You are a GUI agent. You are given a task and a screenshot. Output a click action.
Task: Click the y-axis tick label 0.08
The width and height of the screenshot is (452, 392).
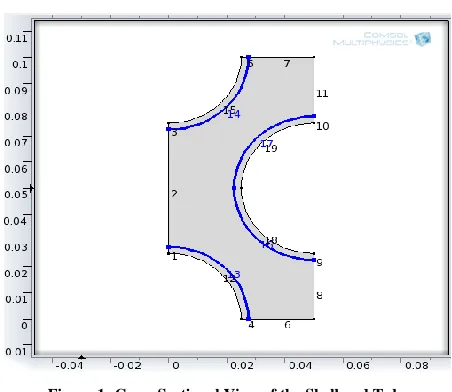(x=16, y=117)
